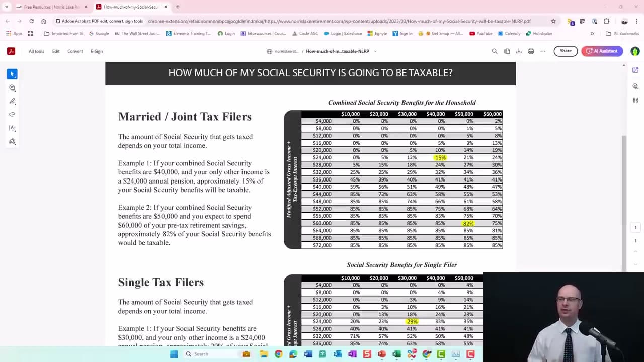Click the Married / Joint Tax Filers heading
Screen dimensions: 644x362
click(x=185, y=117)
